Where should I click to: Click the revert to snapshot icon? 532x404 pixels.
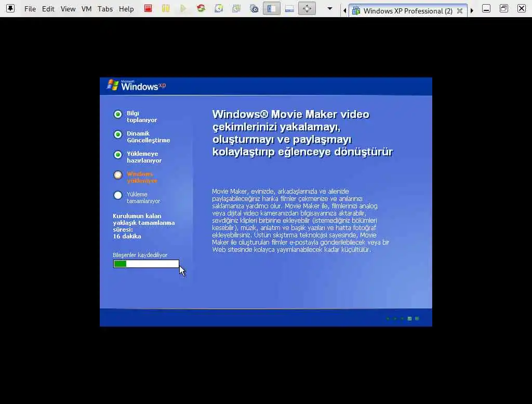tap(236, 8)
